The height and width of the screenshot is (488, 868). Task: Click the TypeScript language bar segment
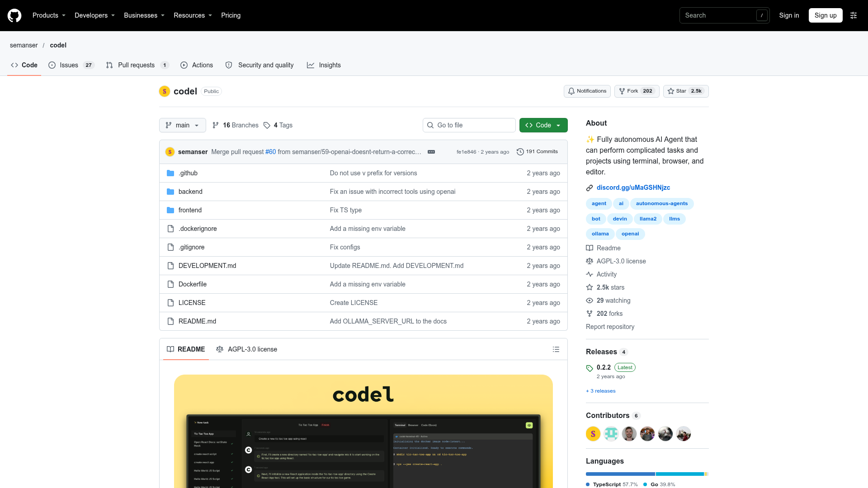tap(620, 474)
